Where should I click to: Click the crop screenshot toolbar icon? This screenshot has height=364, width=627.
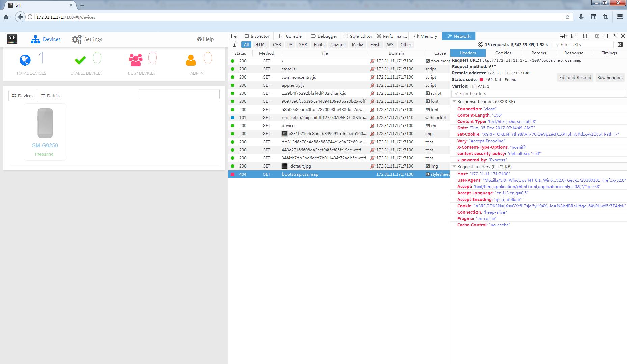(606, 17)
